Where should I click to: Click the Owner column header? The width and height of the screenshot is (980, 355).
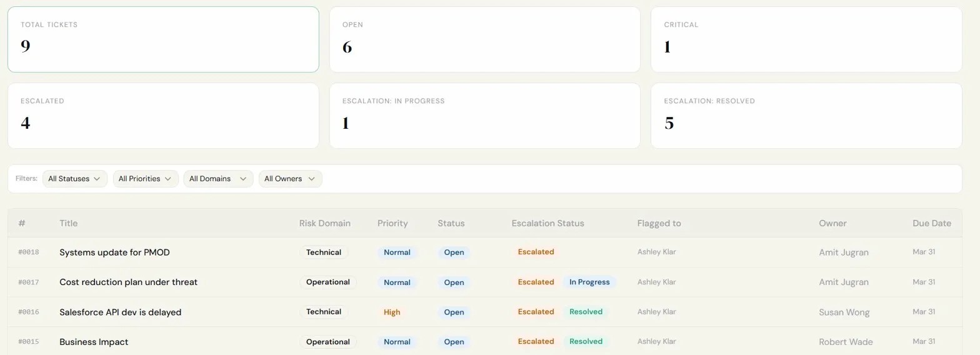[x=833, y=223]
